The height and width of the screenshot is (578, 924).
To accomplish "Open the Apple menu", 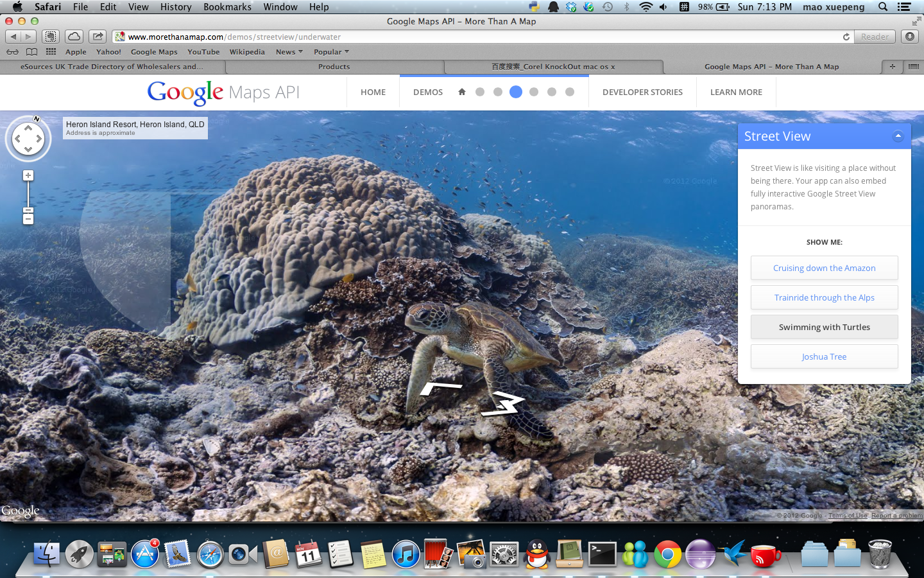I will point(17,7).
